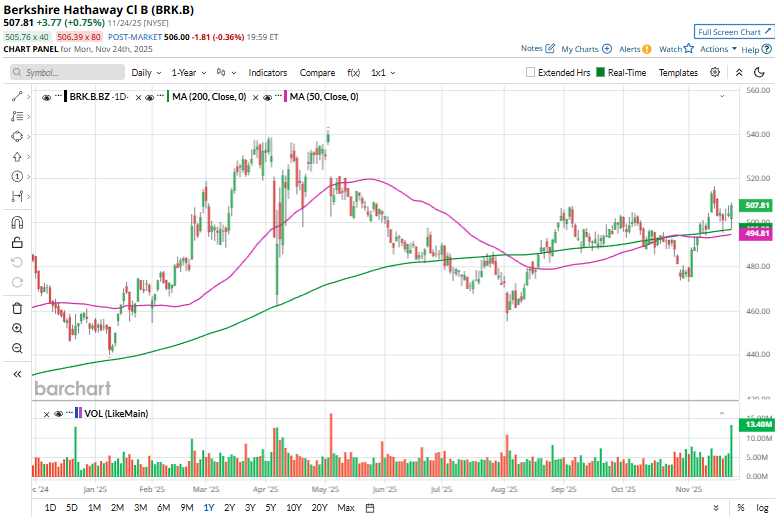Open the Daily interval dropdown

click(146, 73)
